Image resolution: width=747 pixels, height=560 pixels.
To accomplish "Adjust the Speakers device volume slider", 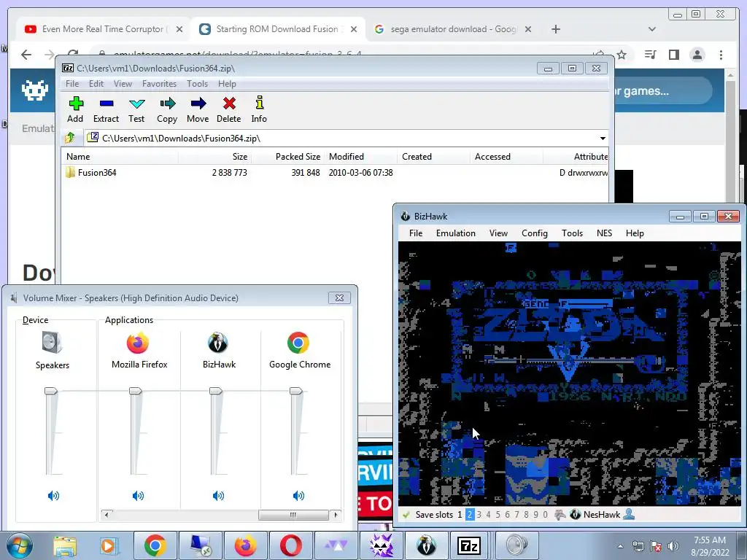I will click(x=51, y=391).
